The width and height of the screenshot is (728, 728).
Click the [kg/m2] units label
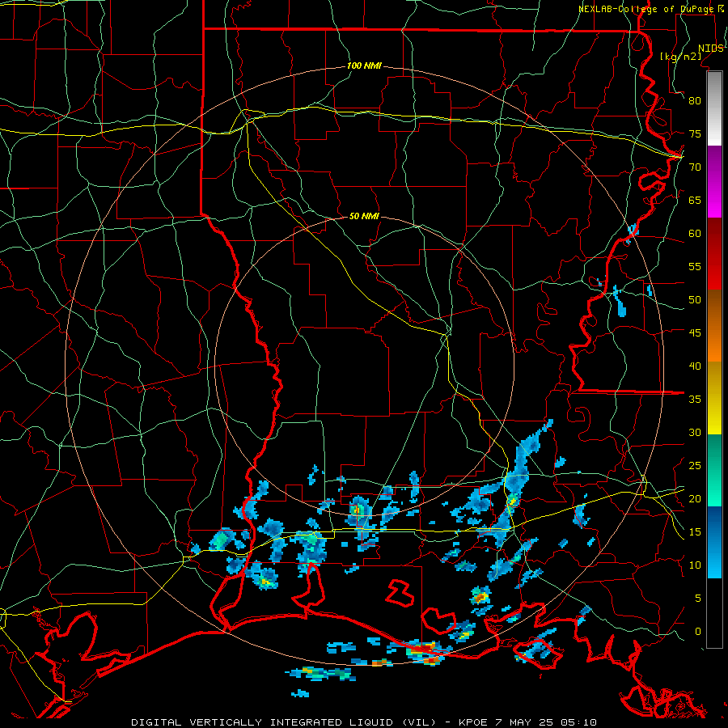coord(680,57)
